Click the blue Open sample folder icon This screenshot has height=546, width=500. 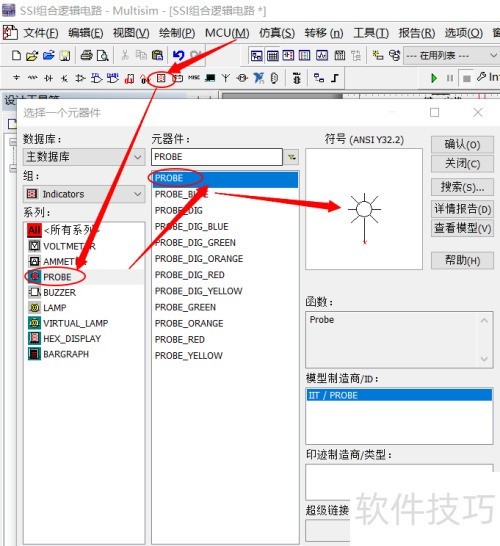tap(49, 55)
